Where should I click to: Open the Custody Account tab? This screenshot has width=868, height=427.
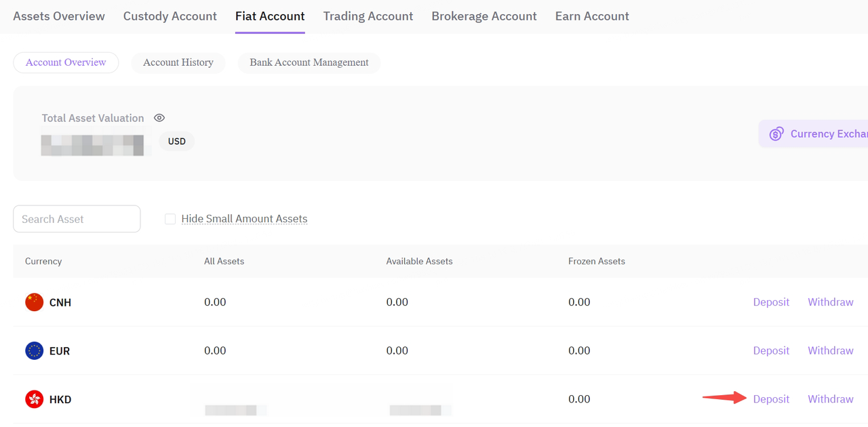170,16
